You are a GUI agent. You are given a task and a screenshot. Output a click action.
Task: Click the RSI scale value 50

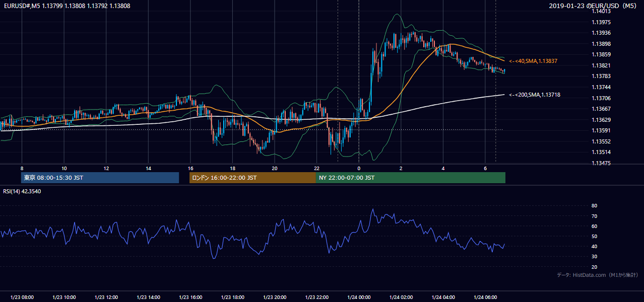tap(595, 236)
